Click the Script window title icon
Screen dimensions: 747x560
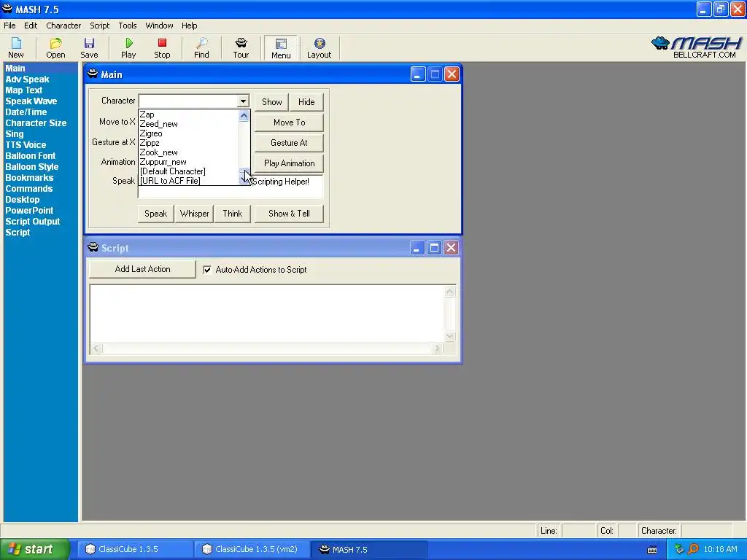click(x=93, y=247)
